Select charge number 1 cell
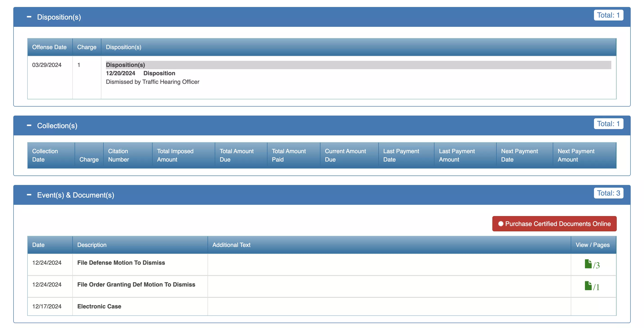Viewport: 644px width, 328px height. tap(87, 77)
